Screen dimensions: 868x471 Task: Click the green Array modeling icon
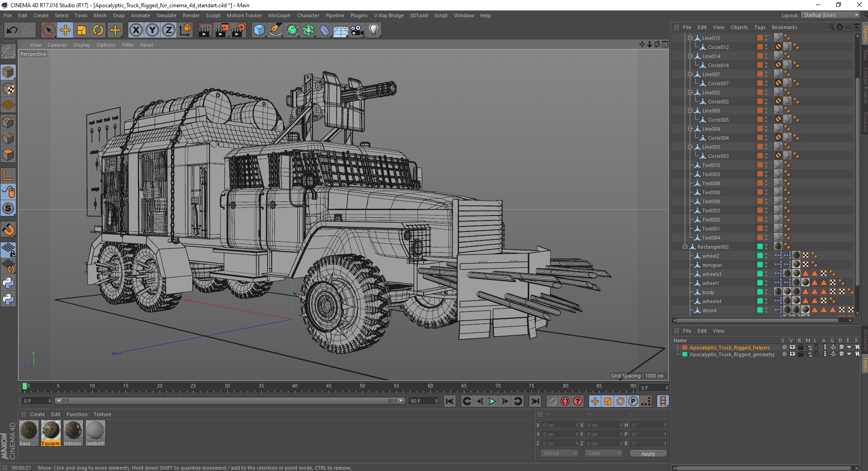(x=308, y=30)
